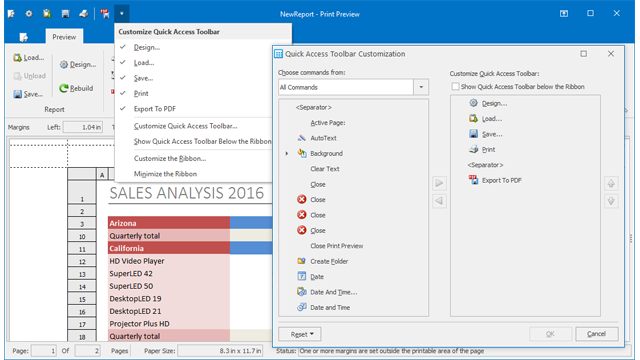Click the Paper Size field in status bar
640x360 pixels.
coord(220,351)
